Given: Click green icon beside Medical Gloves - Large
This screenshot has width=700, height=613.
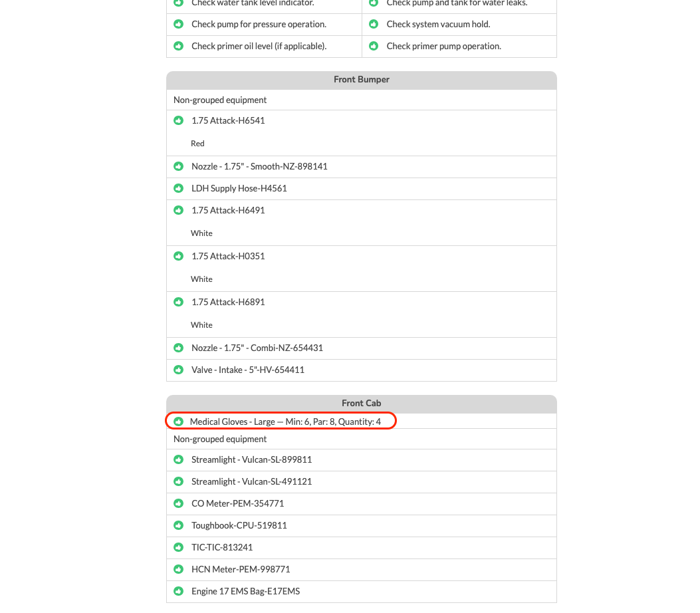Looking at the screenshot, I should coord(179,422).
